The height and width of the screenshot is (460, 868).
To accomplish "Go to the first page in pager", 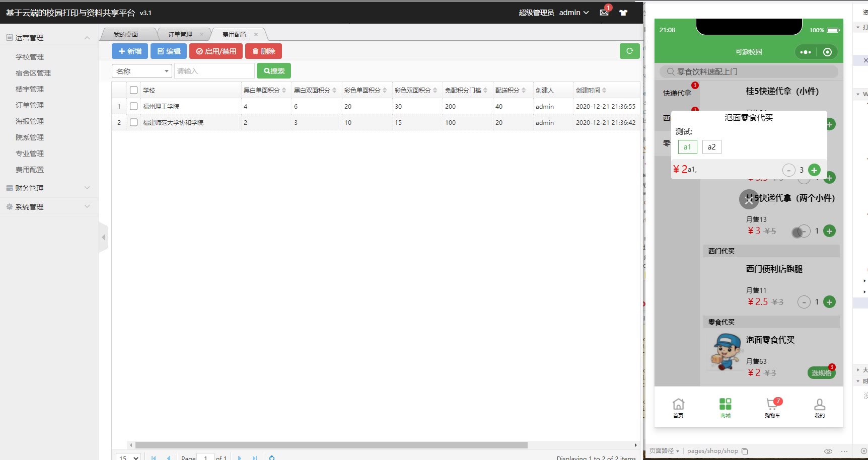I will (154, 457).
